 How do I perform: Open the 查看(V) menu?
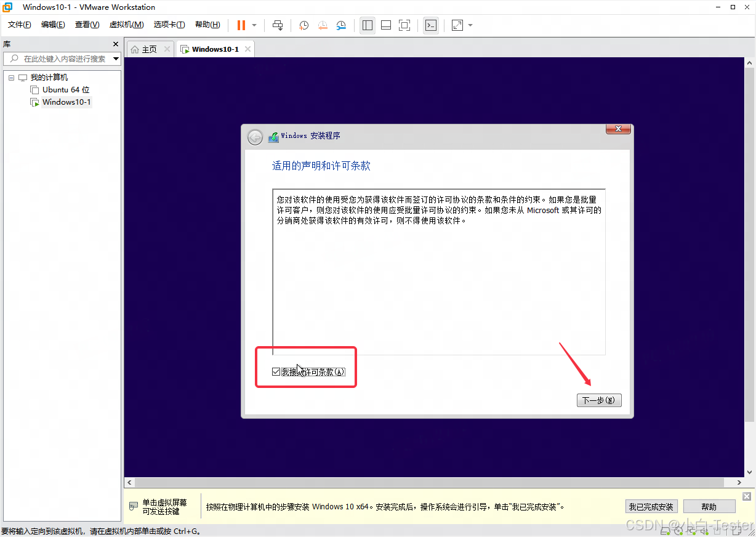click(87, 25)
